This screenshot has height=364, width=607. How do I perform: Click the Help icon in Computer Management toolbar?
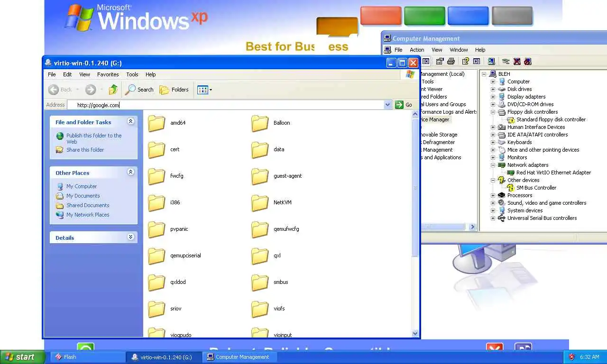465,61
